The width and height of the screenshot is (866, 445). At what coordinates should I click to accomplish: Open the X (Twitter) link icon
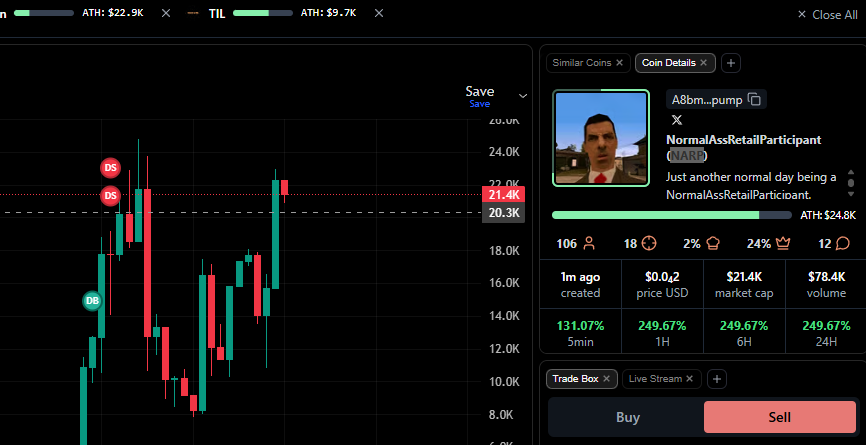pyautogui.click(x=677, y=119)
